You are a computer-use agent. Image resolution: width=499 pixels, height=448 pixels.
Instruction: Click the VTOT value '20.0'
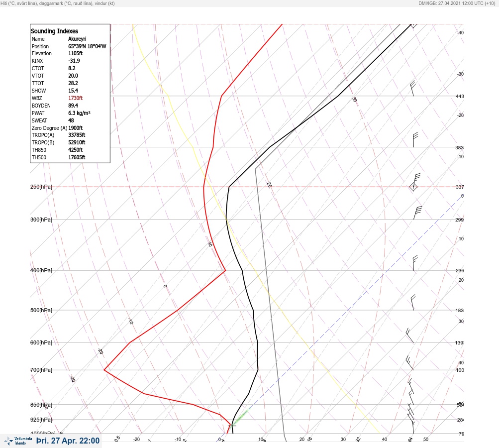(73, 76)
